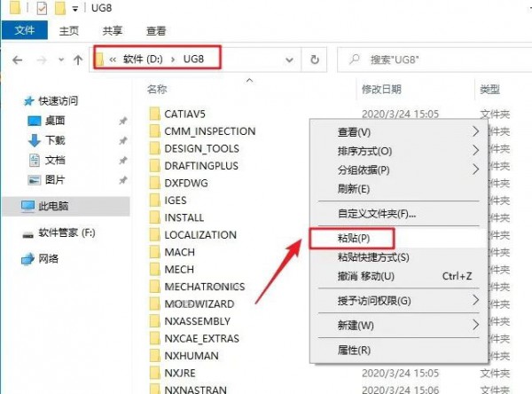Sort by 类型 column header
The height and width of the screenshot is (394, 532).
[x=489, y=90]
